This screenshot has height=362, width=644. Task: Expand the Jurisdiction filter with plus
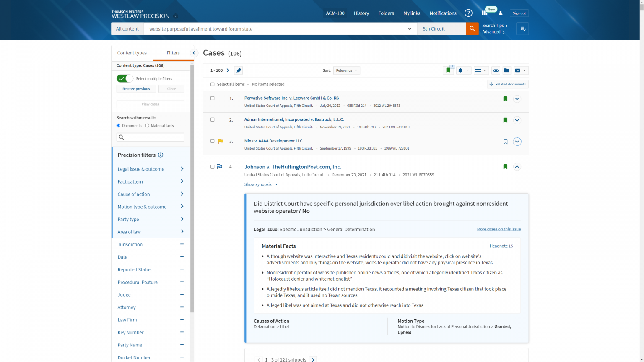[182, 244]
